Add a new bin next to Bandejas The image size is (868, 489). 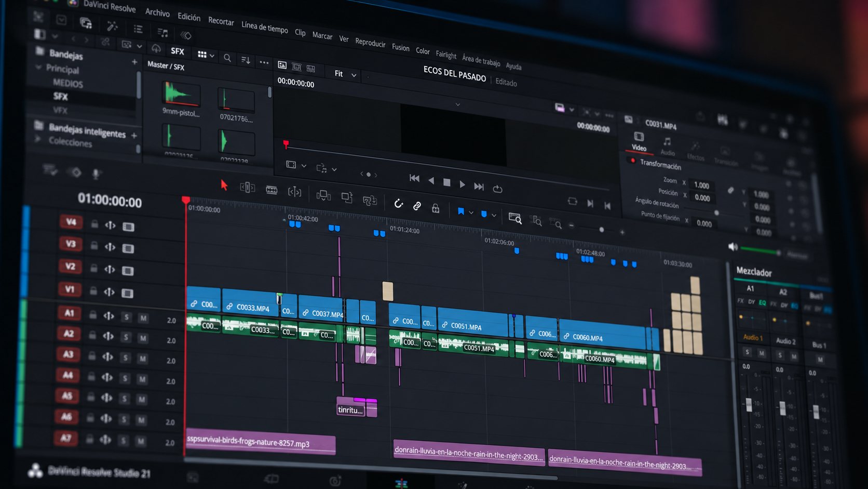[134, 62]
